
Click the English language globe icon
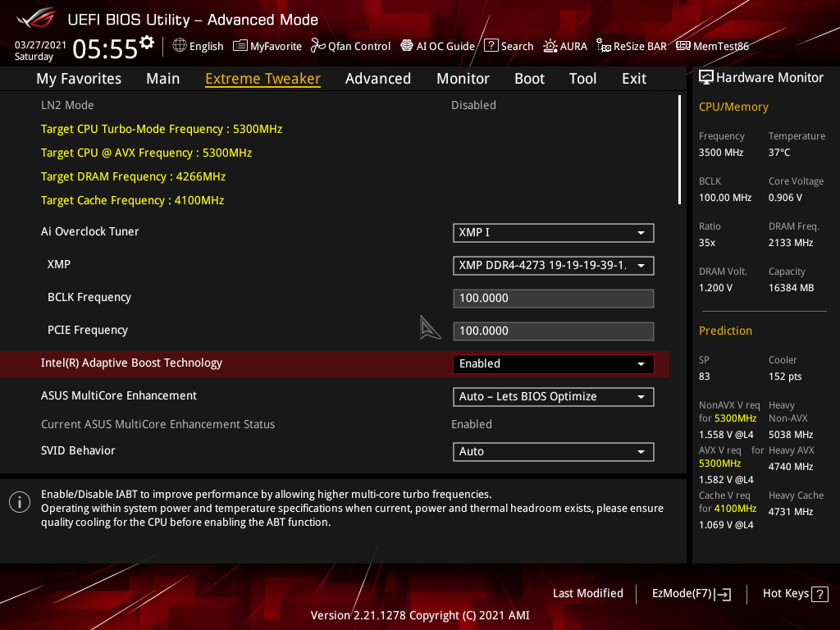click(180, 46)
